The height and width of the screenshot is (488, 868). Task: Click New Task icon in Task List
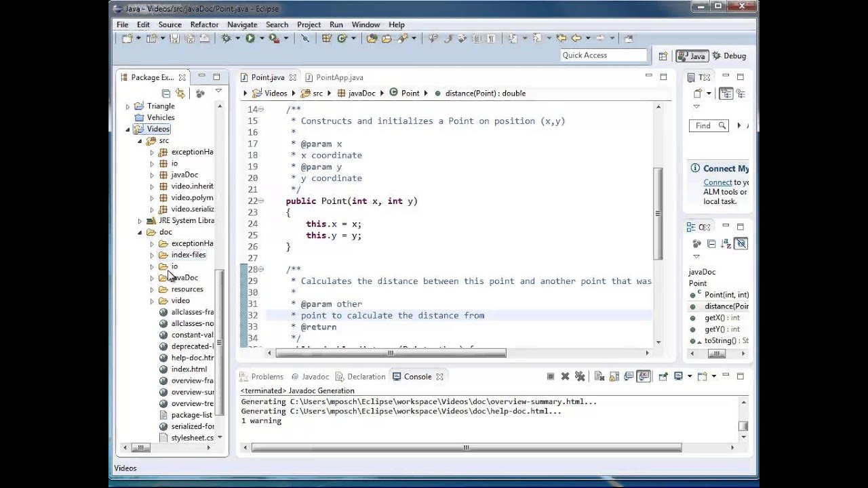coord(697,93)
